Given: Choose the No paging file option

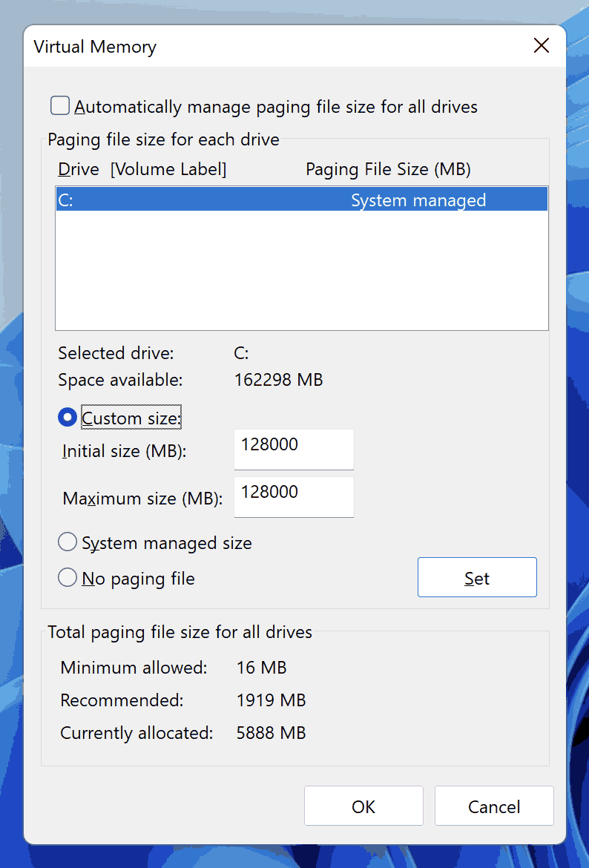Looking at the screenshot, I should point(67,578).
